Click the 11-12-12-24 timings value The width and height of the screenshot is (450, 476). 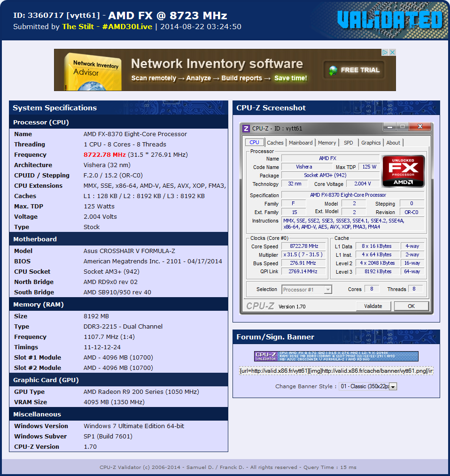pos(102,347)
